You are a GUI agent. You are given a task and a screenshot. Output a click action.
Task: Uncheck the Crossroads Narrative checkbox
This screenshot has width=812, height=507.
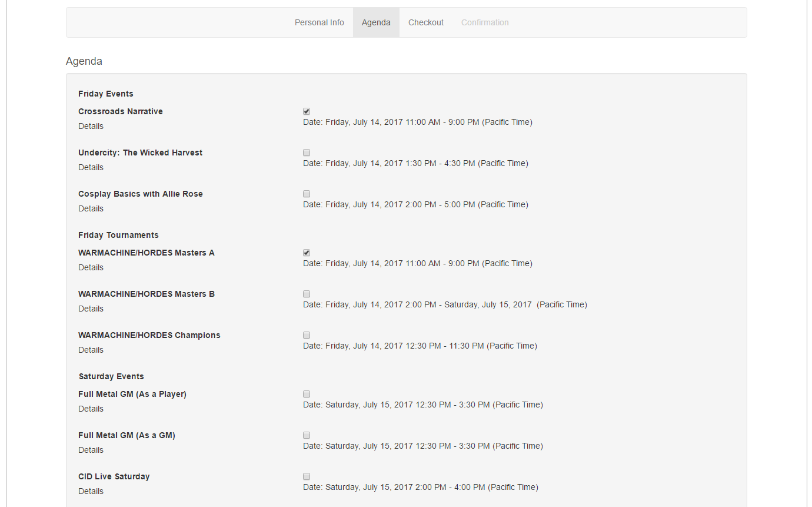pos(307,111)
